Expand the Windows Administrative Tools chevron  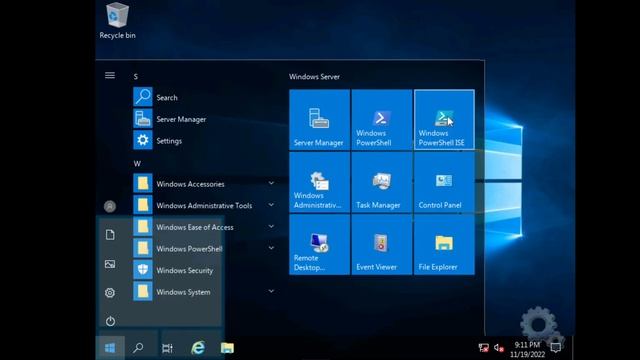(271, 205)
